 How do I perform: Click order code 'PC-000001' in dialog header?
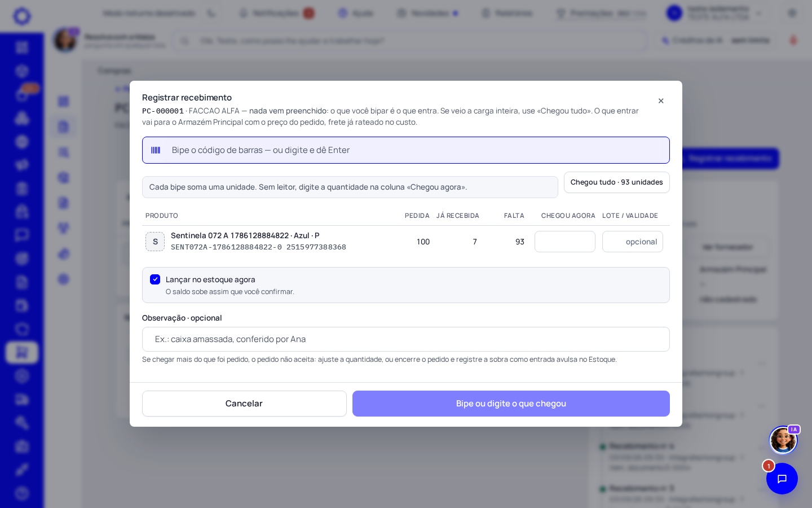coord(163,111)
